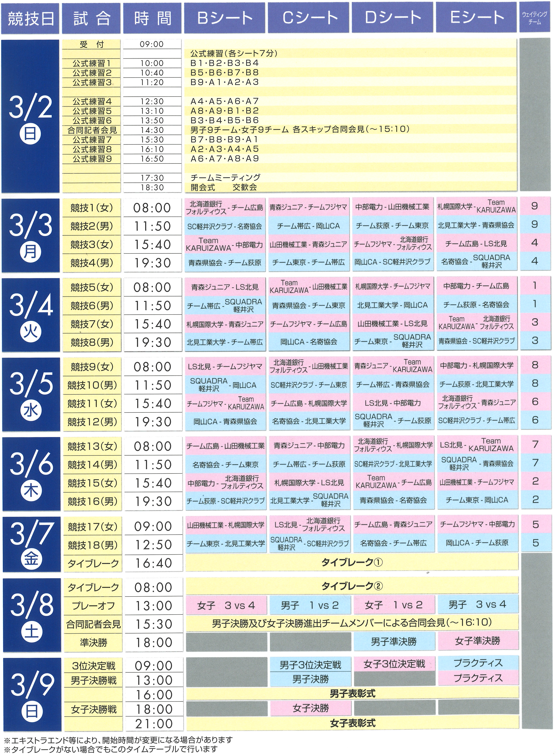Click match 岡山CA - 名寄協会
The image size is (556, 756).
309,342
